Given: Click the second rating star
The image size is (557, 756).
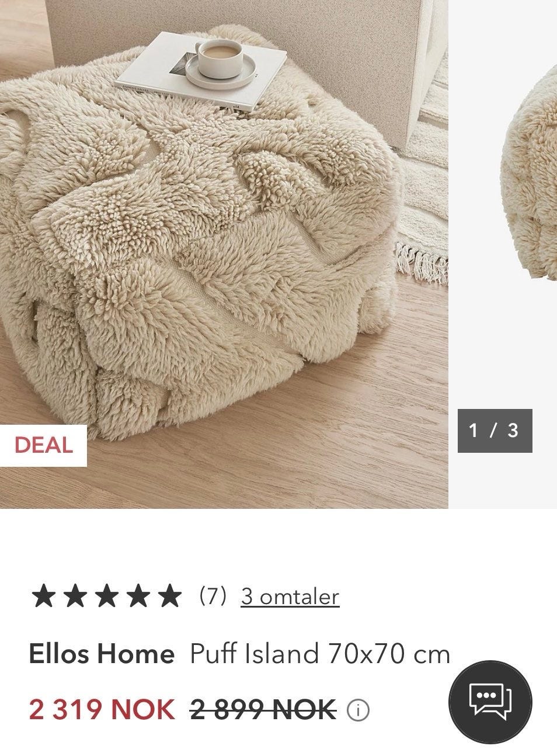Looking at the screenshot, I should [74, 597].
